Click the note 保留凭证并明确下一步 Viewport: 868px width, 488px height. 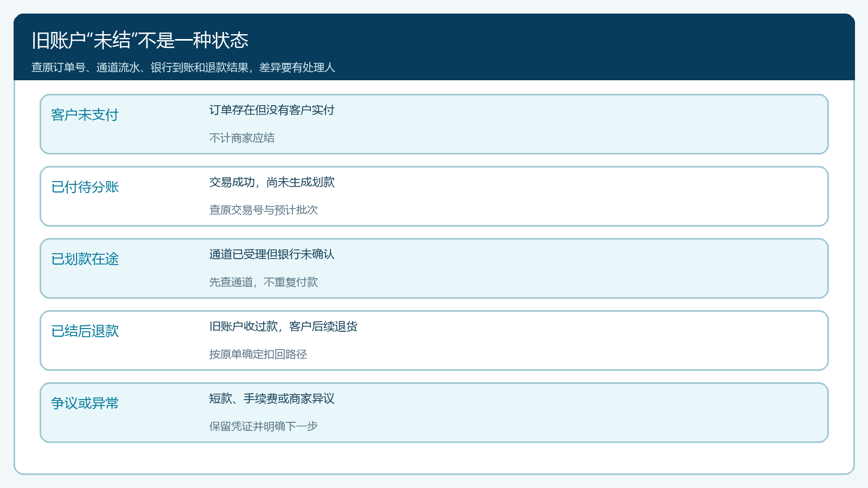(264, 426)
